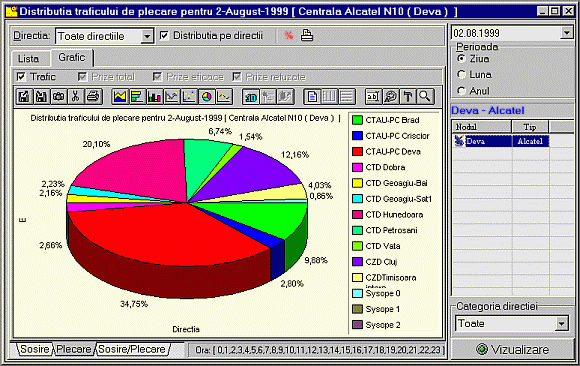Open the Directia dropdown list
This screenshot has width=580, height=366.
point(147,36)
